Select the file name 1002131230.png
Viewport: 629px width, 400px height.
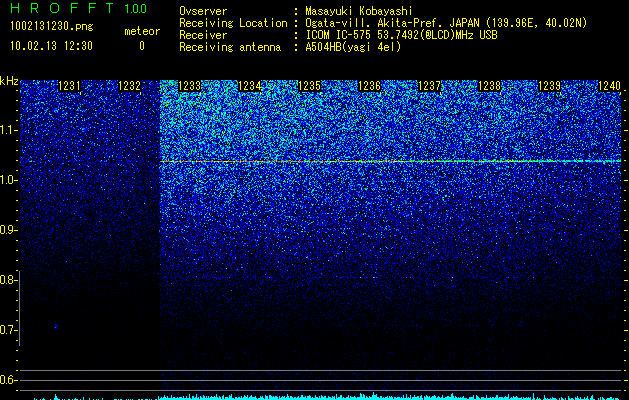(52, 27)
